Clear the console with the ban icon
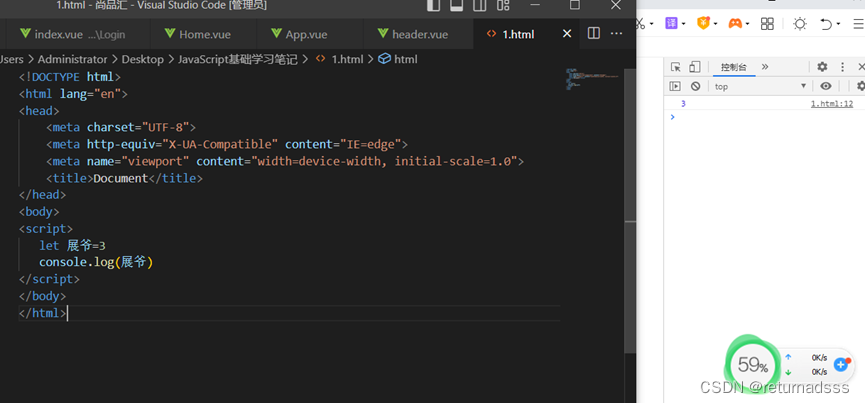865x403 pixels. pyautogui.click(x=696, y=86)
